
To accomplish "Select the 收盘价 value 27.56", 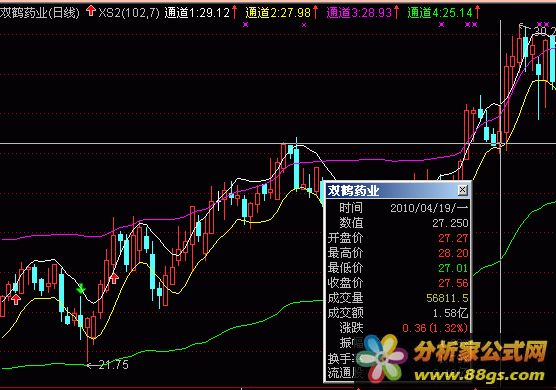I will [453, 283].
